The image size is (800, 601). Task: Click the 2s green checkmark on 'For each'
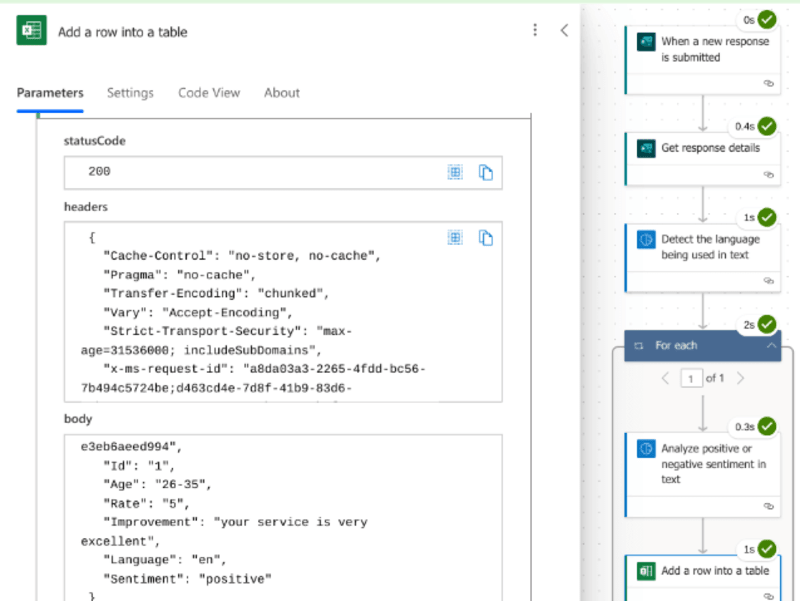click(767, 324)
